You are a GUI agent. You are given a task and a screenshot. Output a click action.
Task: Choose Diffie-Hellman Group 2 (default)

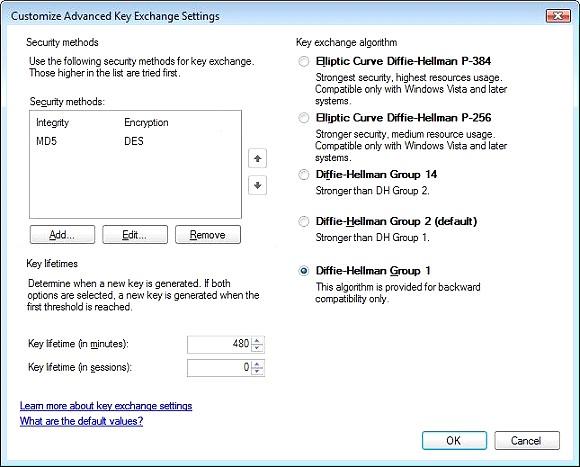pos(303,221)
